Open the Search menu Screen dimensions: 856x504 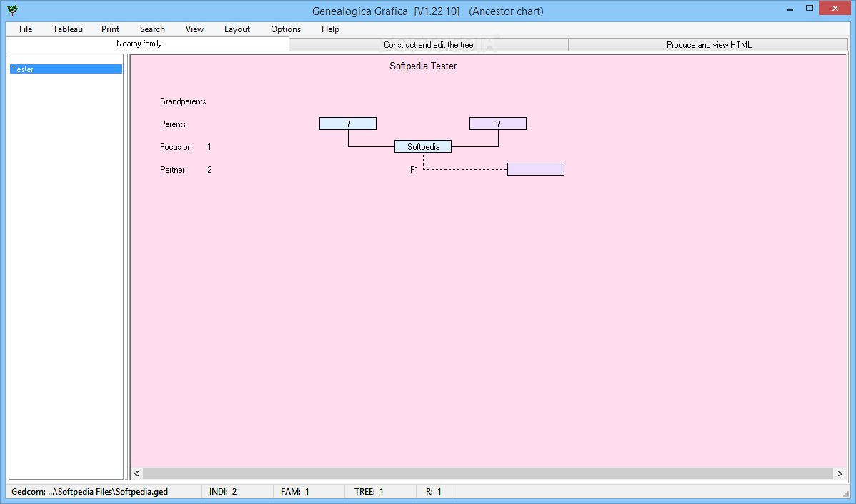152,29
